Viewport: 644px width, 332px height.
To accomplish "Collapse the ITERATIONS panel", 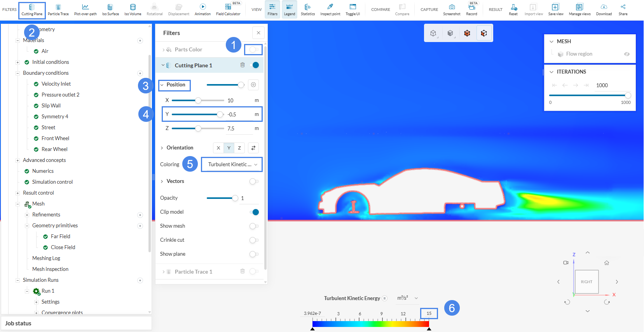I will tap(552, 72).
